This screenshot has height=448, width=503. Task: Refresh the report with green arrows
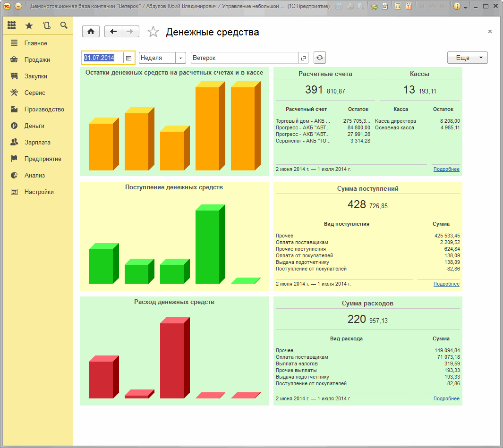[319, 58]
